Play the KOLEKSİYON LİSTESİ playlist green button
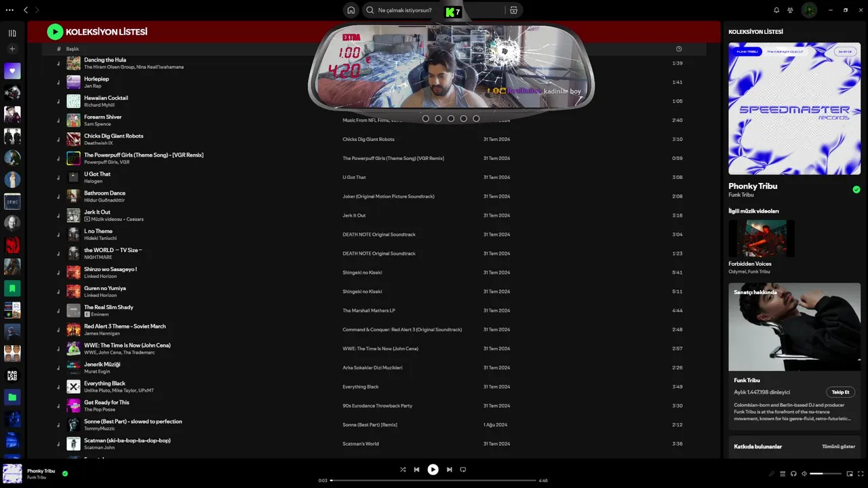This screenshot has width=868, height=488. (x=55, y=32)
